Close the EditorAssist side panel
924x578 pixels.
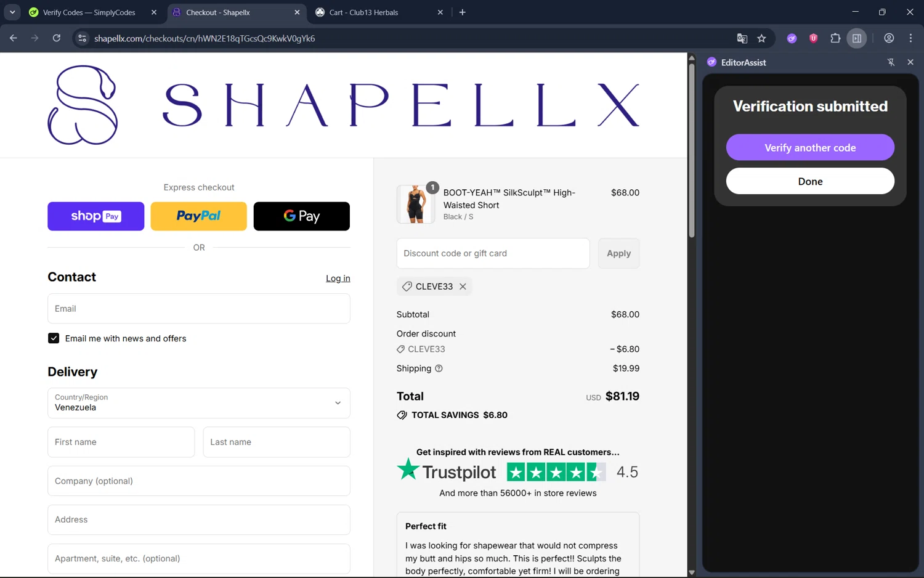point(910,62)
